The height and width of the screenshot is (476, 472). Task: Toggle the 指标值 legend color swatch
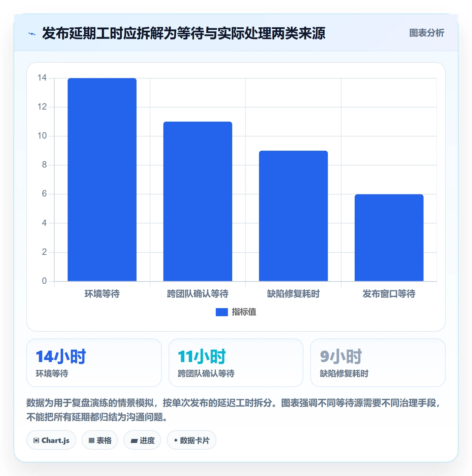tap(222, 312)
